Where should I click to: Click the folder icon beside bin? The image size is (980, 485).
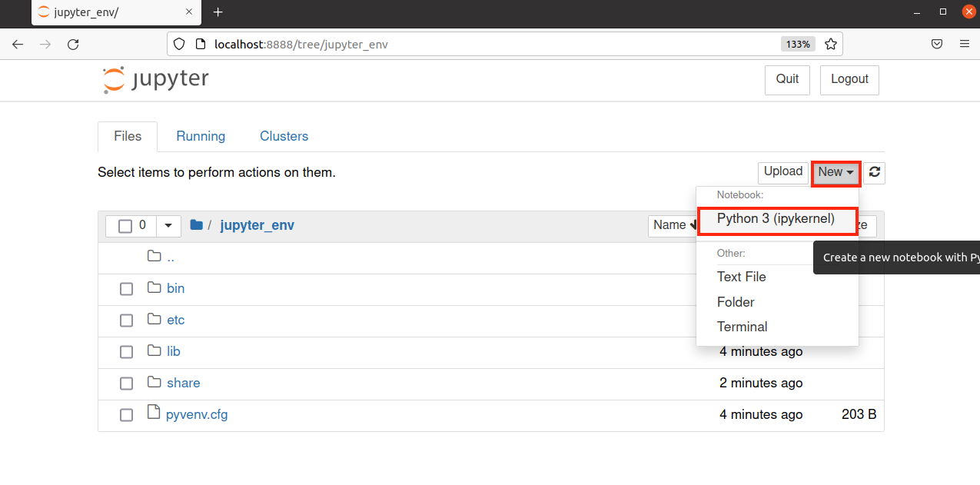pyautogui.click(x=154, y=288)
